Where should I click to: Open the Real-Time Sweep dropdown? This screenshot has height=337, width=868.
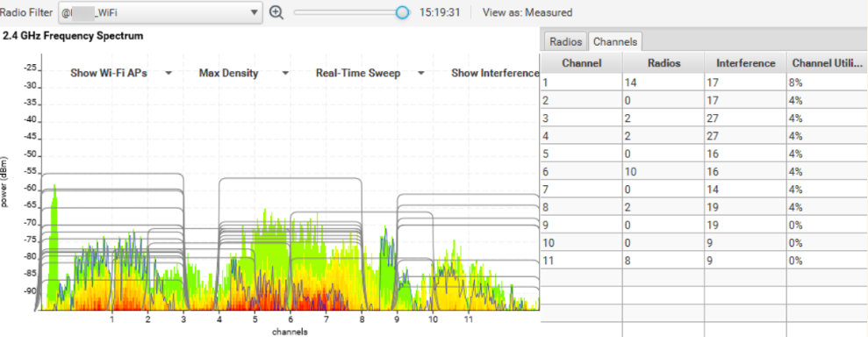369,73
